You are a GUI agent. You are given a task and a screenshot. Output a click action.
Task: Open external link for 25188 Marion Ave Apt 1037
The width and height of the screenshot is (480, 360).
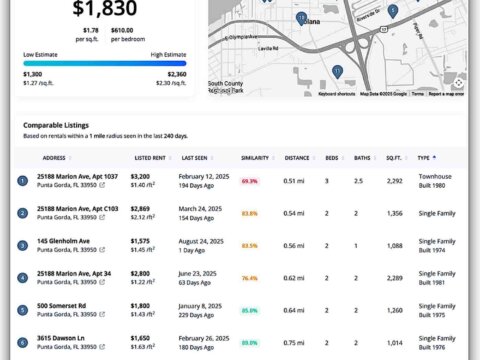point(102,185)
